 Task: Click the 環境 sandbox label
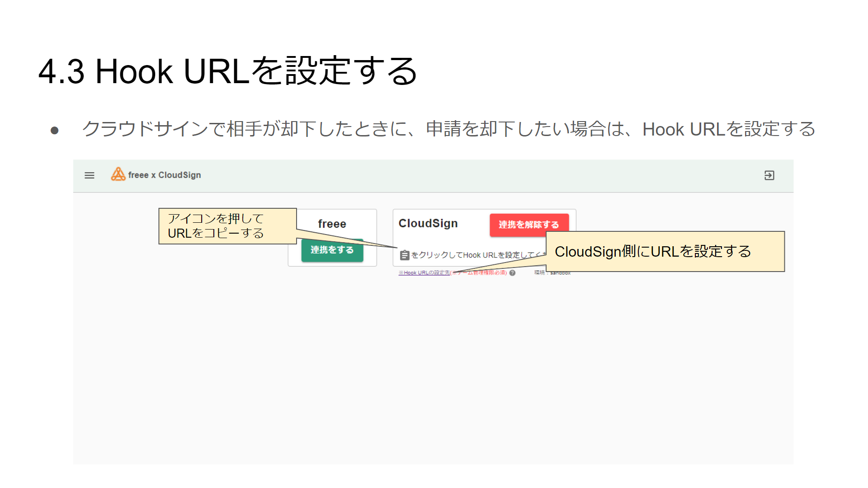click(x=552, y=273)
